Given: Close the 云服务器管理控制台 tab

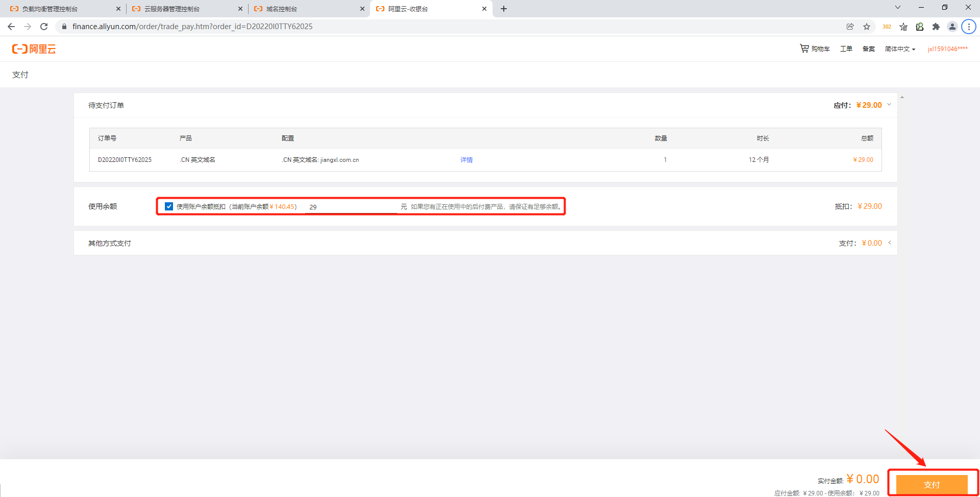Looking at the screenshot, I should (x=240, y=9).
